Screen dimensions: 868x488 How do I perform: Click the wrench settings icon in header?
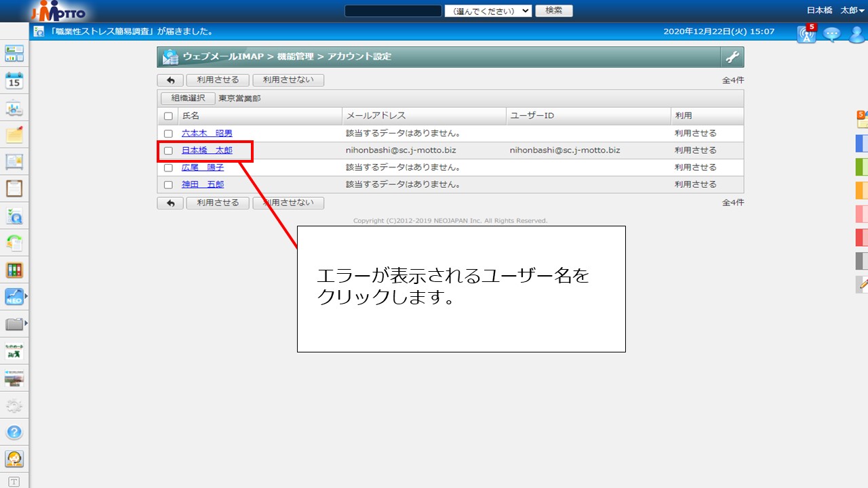tap(732, 57)
